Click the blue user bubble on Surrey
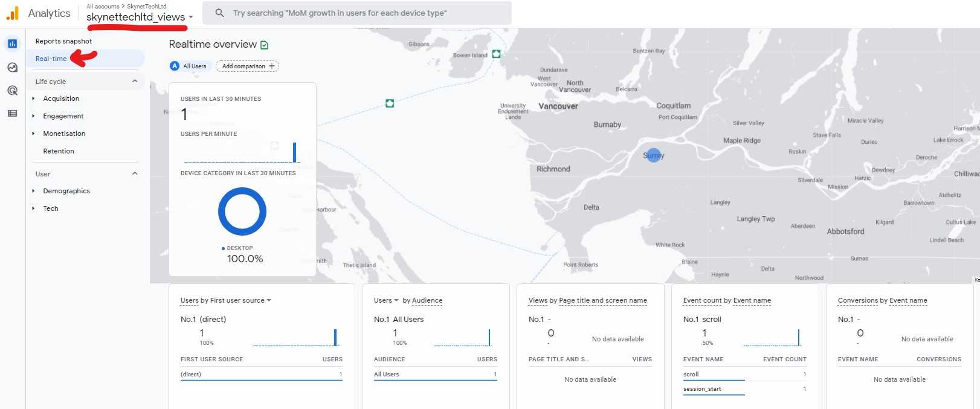The width and height of the screenshot is (980, 409). (653, 155)
